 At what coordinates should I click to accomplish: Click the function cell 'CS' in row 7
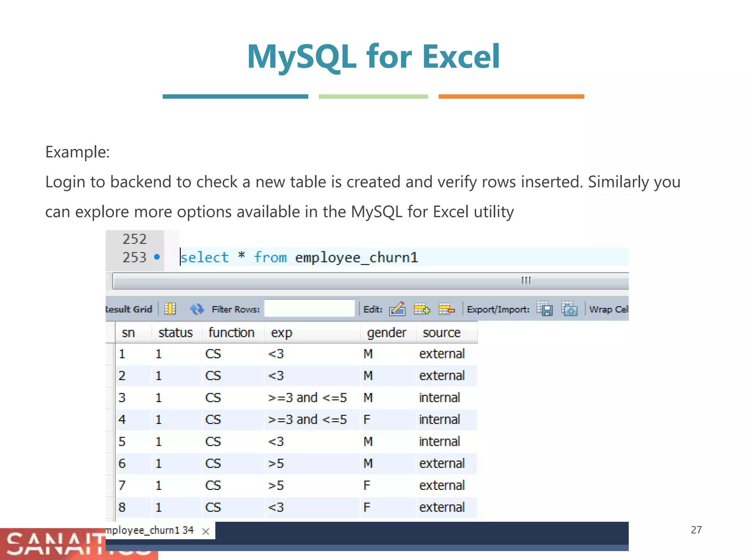233,486
